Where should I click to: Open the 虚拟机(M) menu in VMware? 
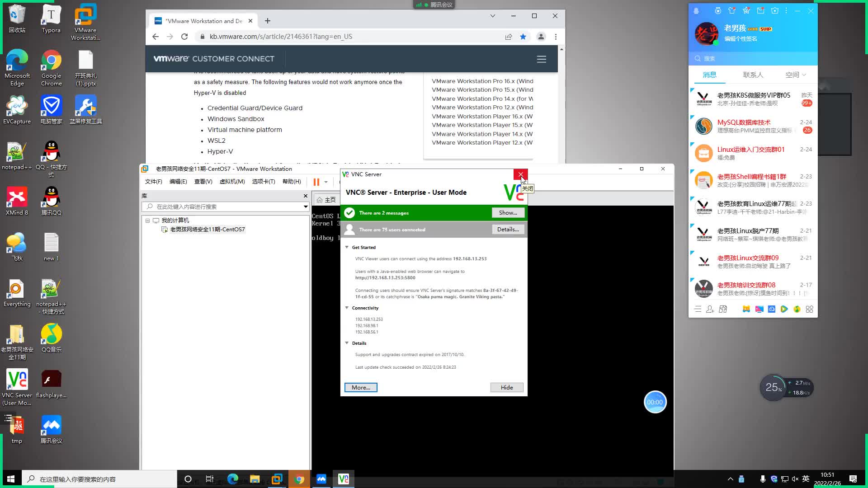coord(232,182)
